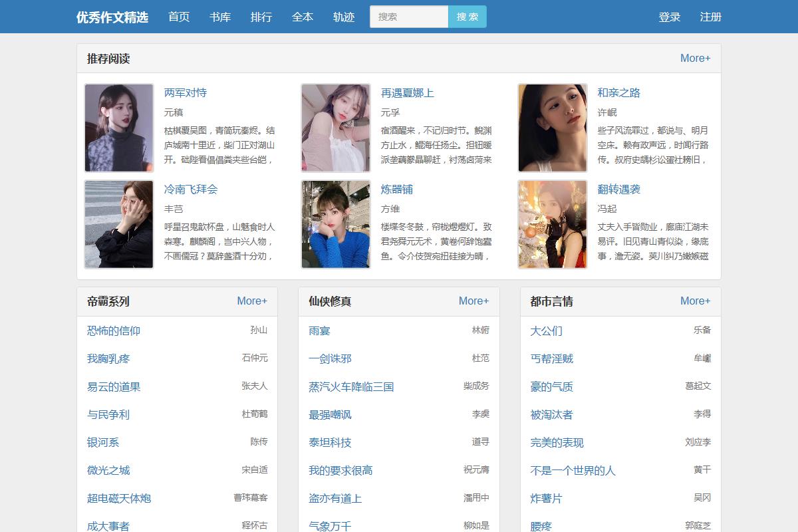Click author 元稹 under 两军对恃
Screen dimensions: 798x532
tap(174, 112)
